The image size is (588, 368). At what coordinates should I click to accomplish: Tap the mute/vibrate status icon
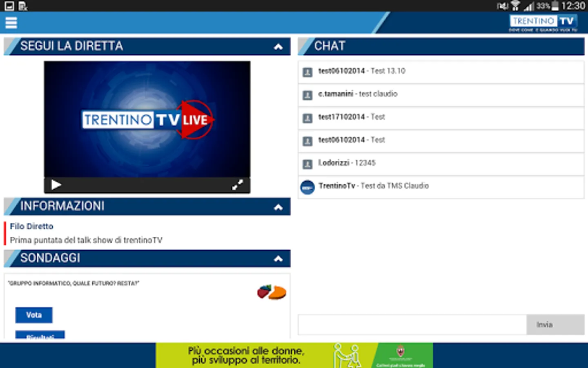tap(502, 6)
